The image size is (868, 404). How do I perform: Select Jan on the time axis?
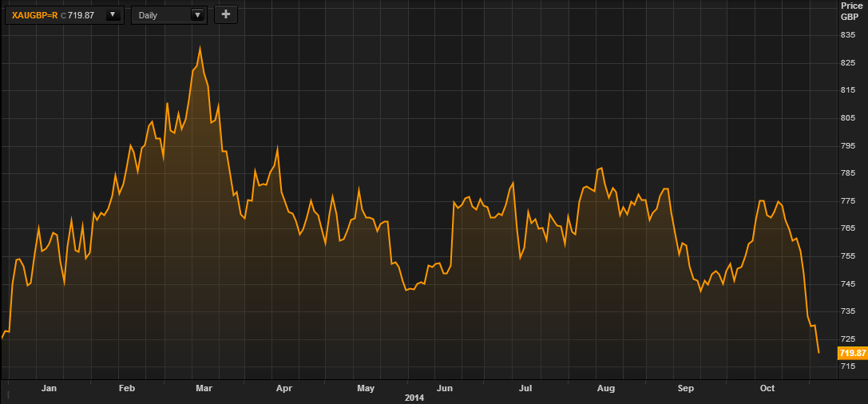[x=49, y=389]
